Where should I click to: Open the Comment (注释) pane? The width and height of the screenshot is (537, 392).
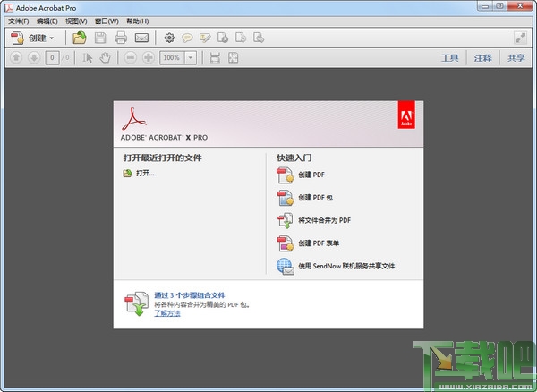click(x=483, y=58)
